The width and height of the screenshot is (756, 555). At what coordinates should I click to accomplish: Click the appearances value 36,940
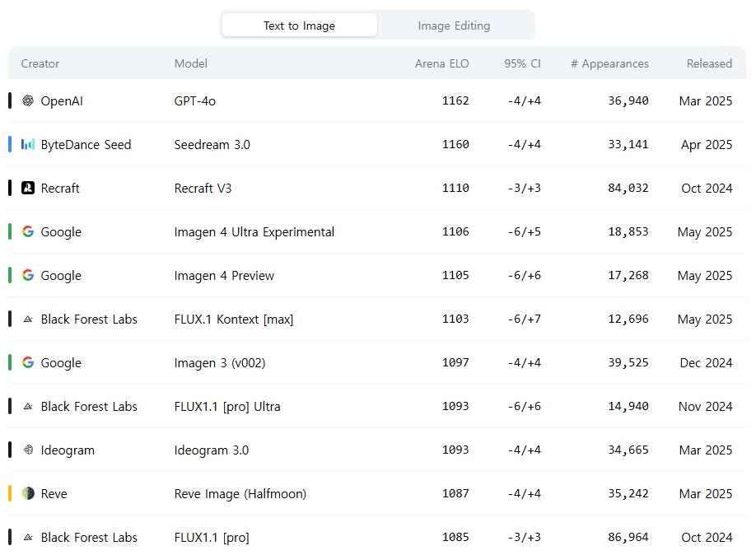pos(628,100)
